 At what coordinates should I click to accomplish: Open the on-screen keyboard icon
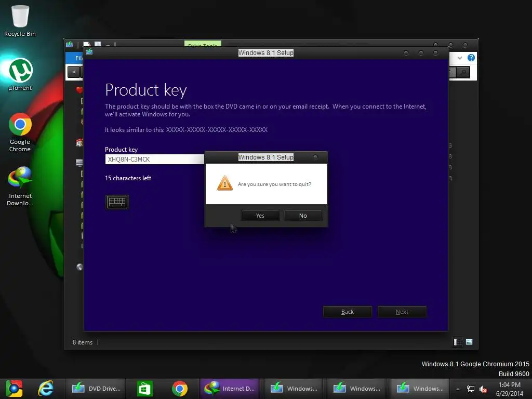(x=117, y=202)
